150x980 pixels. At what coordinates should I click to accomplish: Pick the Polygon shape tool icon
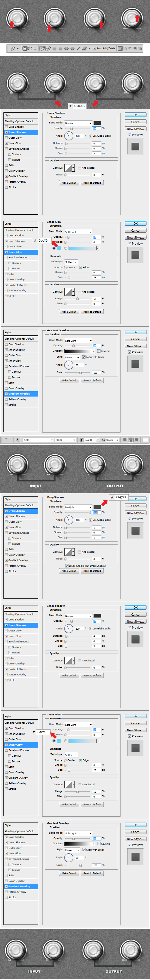pos(73,48)
